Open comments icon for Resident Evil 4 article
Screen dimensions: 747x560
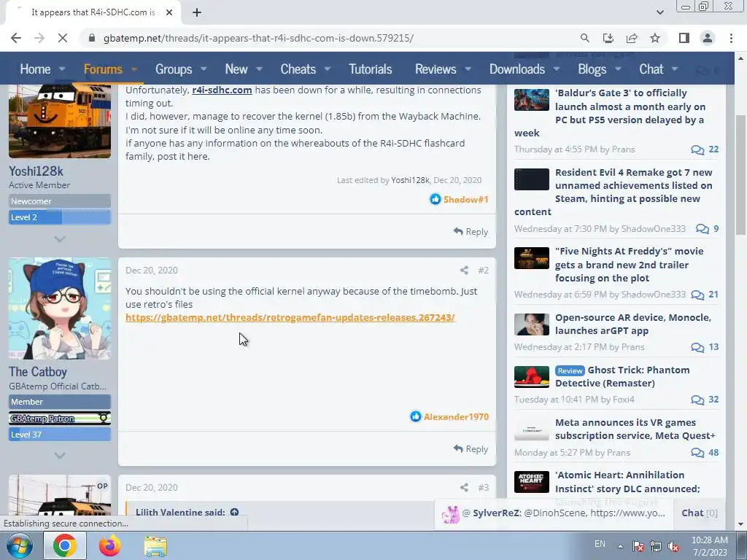tap(703, 229)
